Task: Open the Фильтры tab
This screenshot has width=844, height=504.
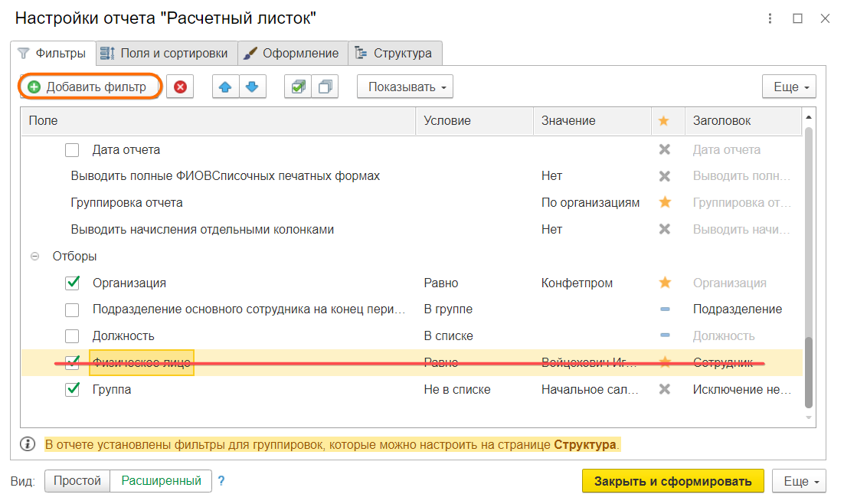Action: click(x=53, y=54)
